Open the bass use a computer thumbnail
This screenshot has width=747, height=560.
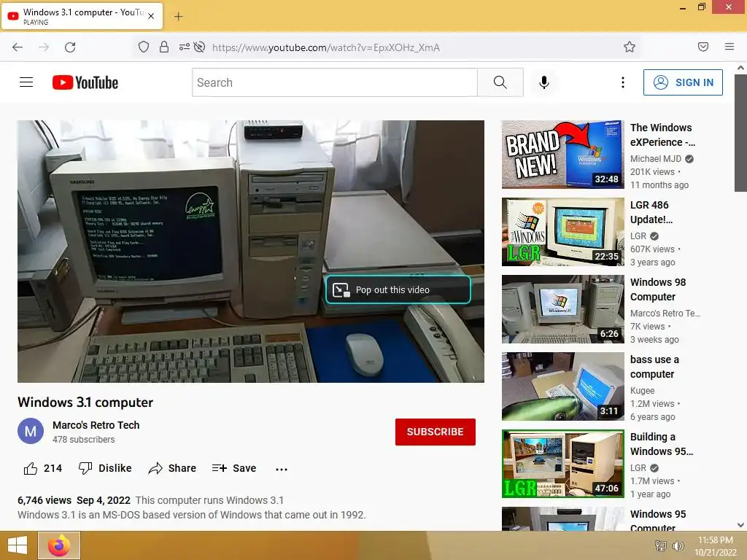click(562, 386)
